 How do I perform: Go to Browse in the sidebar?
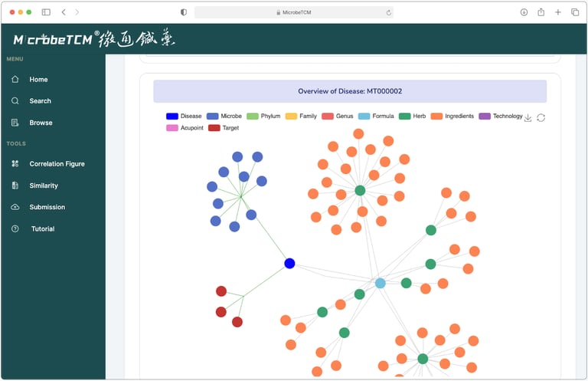(41, 123)
